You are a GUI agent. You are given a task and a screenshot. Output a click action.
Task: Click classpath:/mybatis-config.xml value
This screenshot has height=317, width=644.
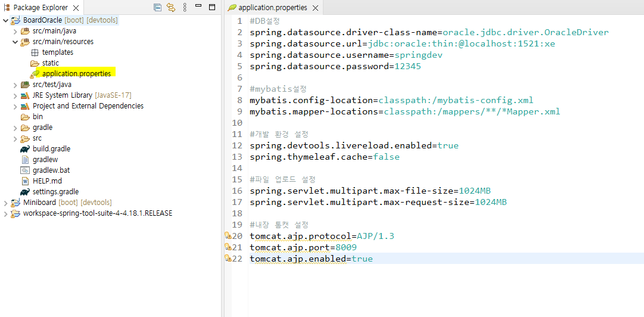[x=456, y=100]
